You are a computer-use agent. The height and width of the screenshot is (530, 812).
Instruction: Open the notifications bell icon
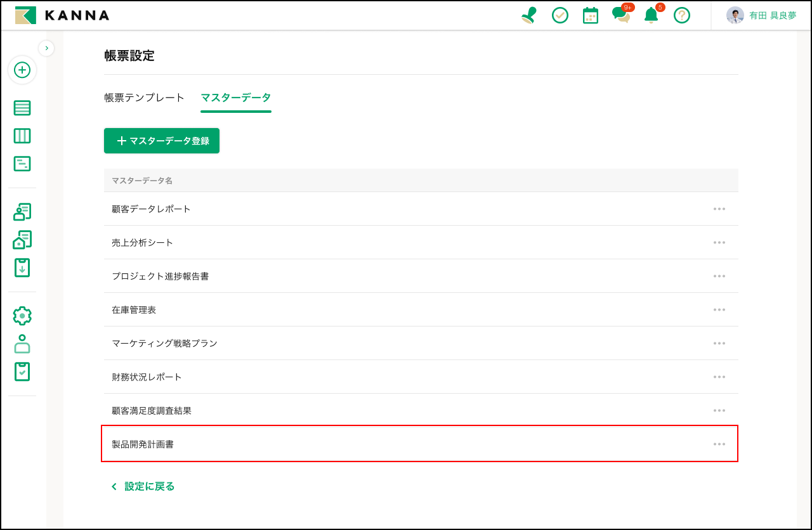[651, 15]
